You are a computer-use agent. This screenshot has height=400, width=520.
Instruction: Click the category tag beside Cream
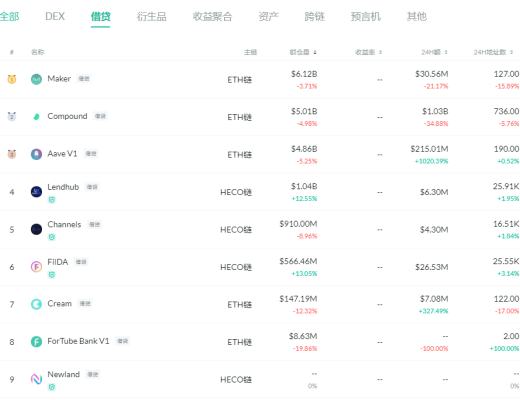(85, 303)
